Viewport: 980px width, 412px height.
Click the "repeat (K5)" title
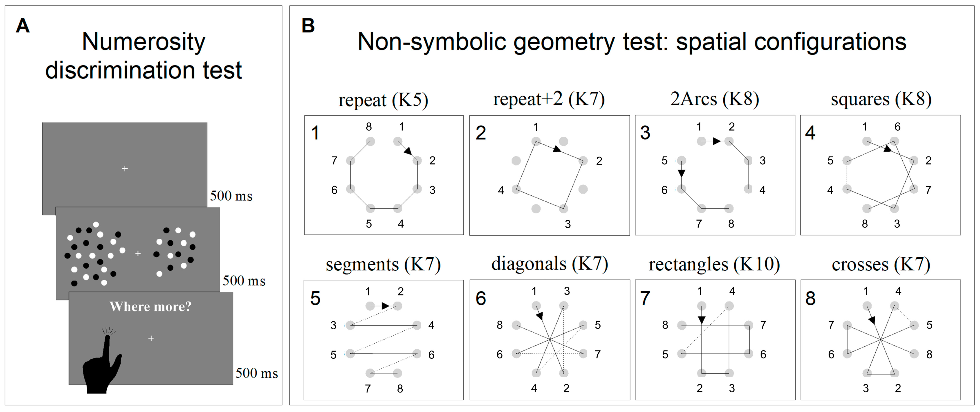coord(383,100)
